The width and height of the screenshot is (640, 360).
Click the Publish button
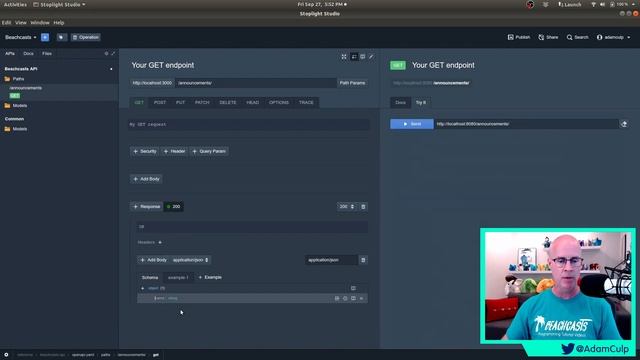coord(518,37)
